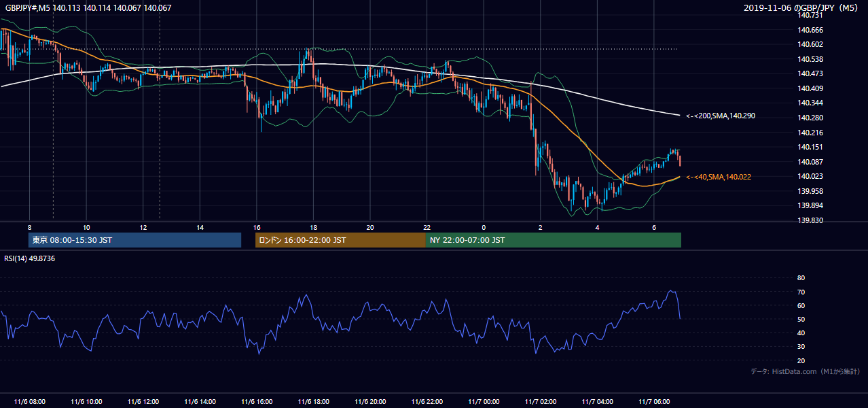The width and height of the screenshot is (868, 408).
Task: Click the 11/7 04:00 date axis label
Action: 598,402
